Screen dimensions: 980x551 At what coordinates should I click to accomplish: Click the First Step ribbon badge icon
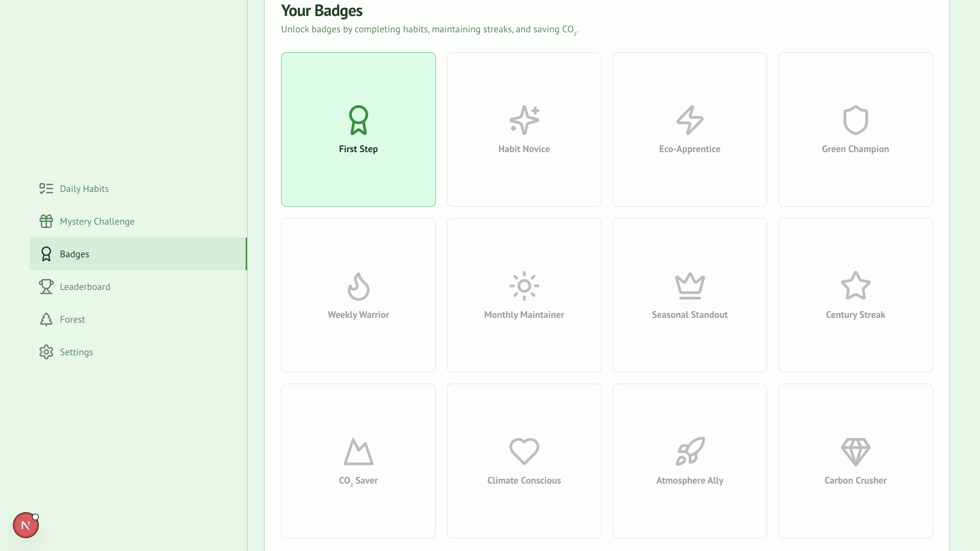[358, 120]
